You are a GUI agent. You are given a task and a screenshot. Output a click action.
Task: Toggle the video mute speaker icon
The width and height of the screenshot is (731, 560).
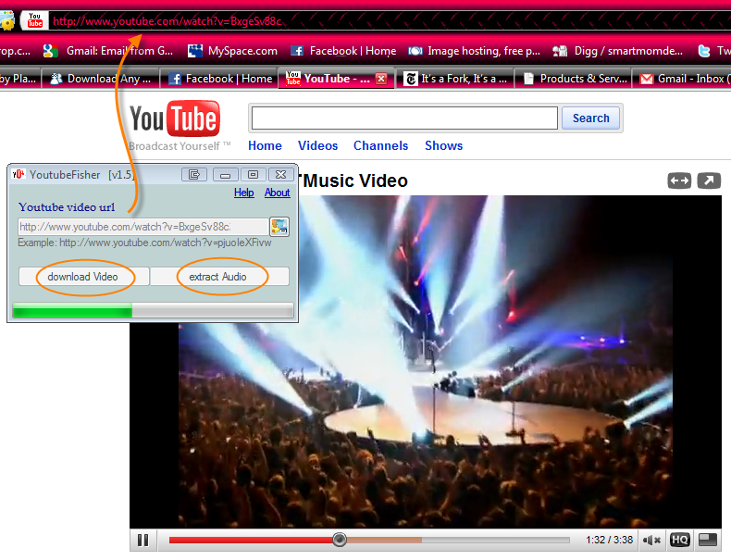click(x=652, y=540)
